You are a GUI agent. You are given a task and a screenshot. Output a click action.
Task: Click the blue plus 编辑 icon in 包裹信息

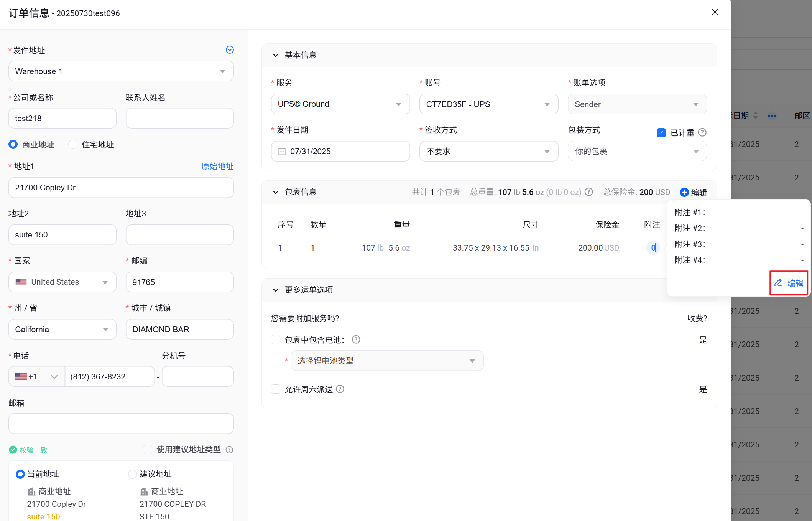pyautogui.click(x=684, y=192)
